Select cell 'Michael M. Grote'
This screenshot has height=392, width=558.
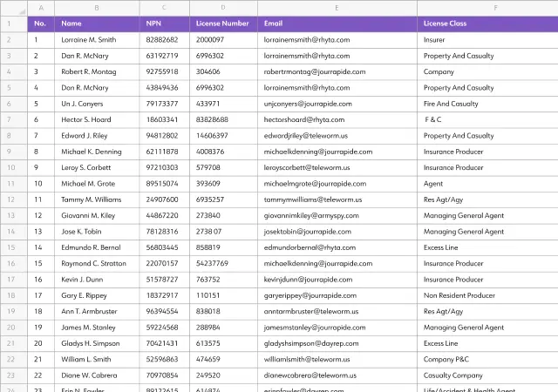(x=97, y=184)
